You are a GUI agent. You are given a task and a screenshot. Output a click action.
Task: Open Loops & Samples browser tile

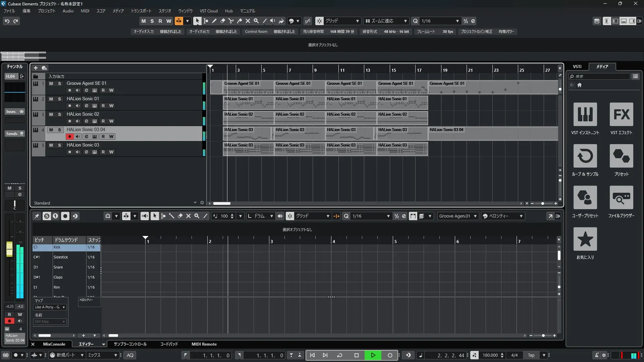pyautogui.click(x=585, y=156)
